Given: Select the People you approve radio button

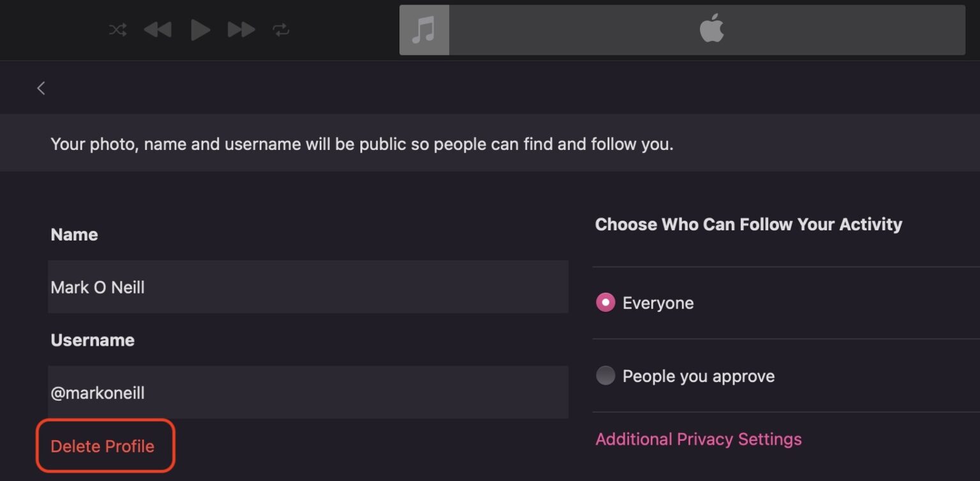Looking at the screenshot, I should [x=605, y=376].
